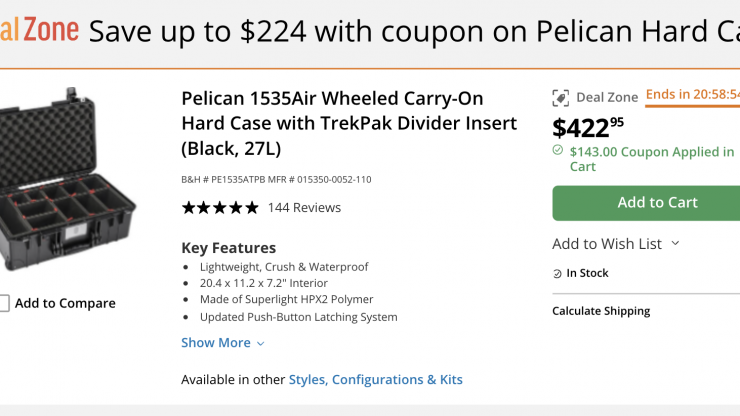Click the B&H and MFR number line
Screen dimensions: 740x416
pyautogui.click(x=276, y=180)
